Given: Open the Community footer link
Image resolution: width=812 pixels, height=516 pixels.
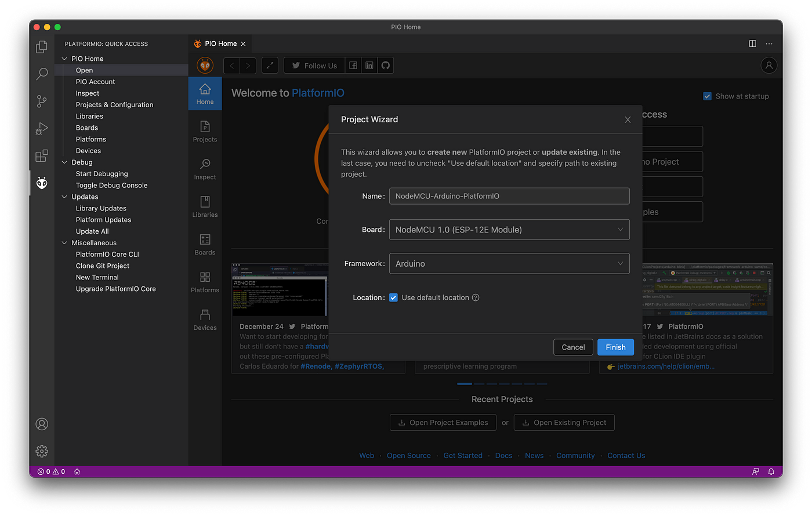Looking at the screenshot, I should [575, 456].
